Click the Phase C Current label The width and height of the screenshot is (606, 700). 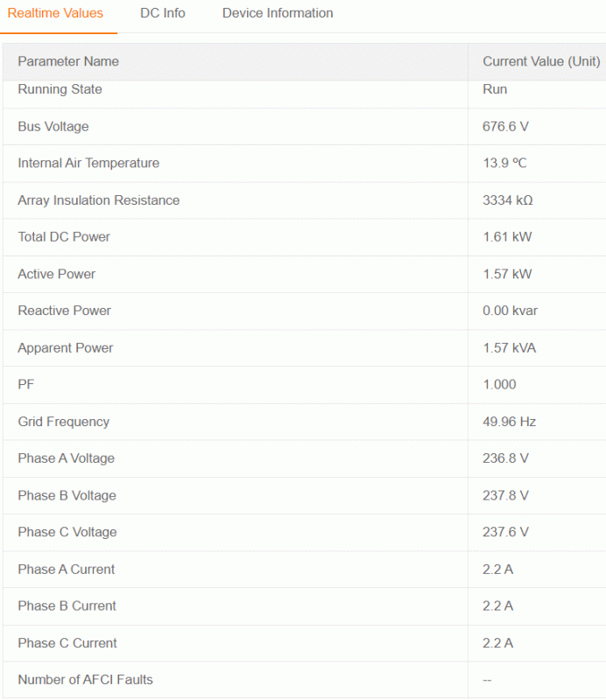pyautogui.click(x=67, y=643)
